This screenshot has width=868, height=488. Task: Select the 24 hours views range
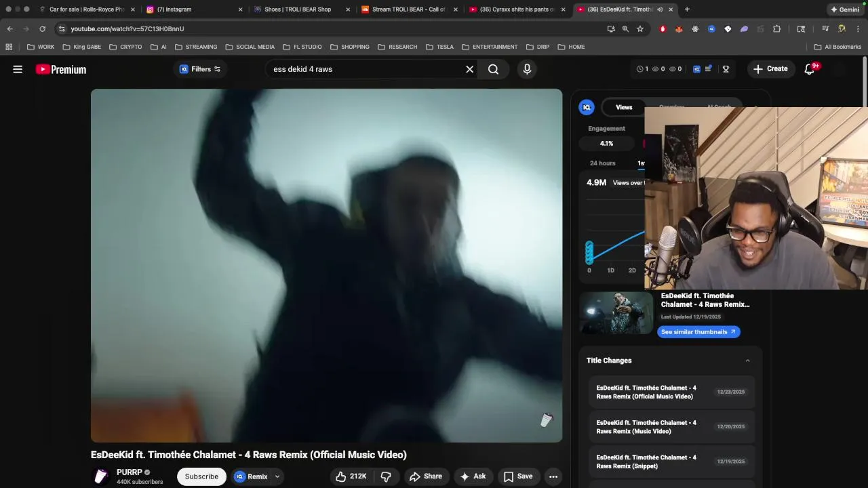pyautogui.click(x=603, y=163)
